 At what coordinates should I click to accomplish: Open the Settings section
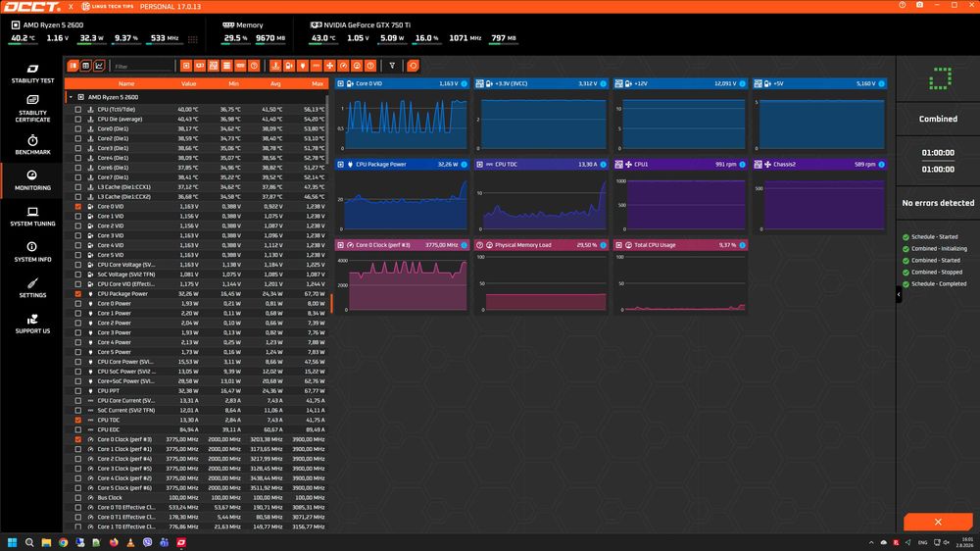tap(32, 287)
